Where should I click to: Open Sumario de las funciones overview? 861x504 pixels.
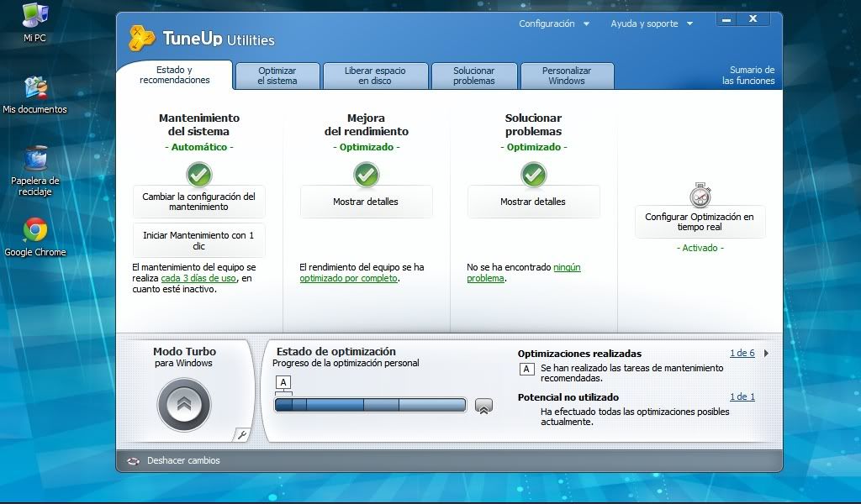747,76
